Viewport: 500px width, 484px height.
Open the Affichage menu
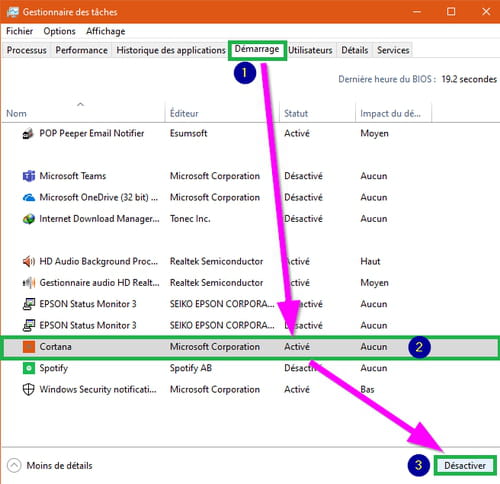pos(106,31)
